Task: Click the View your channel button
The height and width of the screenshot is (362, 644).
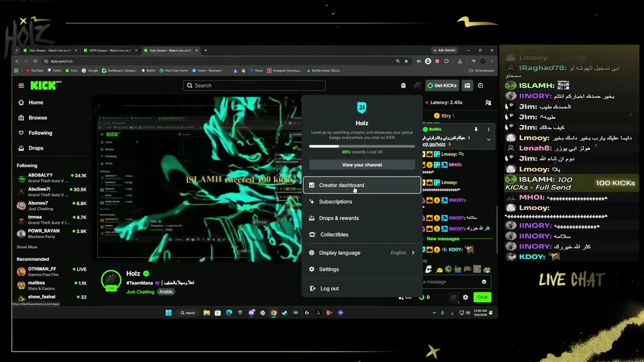Action: (362, 165)
